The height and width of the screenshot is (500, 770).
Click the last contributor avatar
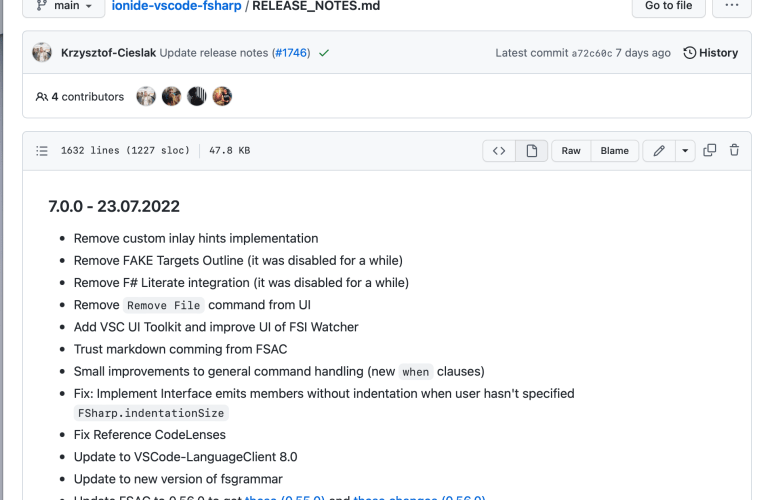click(x=222, y=97)
